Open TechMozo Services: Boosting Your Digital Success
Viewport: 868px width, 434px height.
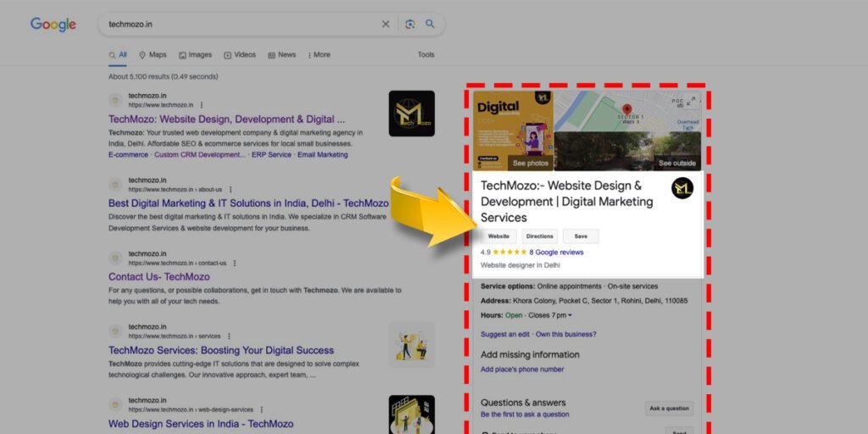click(x=221, y=350)
